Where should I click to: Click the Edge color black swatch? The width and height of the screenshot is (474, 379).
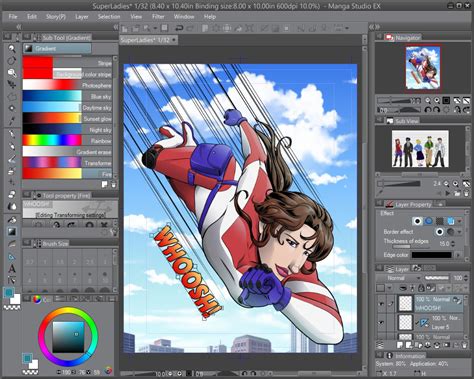pyautogui.click(x=431, y=255)
